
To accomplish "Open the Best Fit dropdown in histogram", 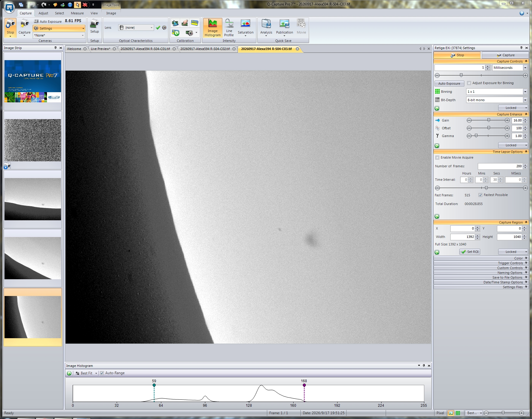I will pos(96,373).
